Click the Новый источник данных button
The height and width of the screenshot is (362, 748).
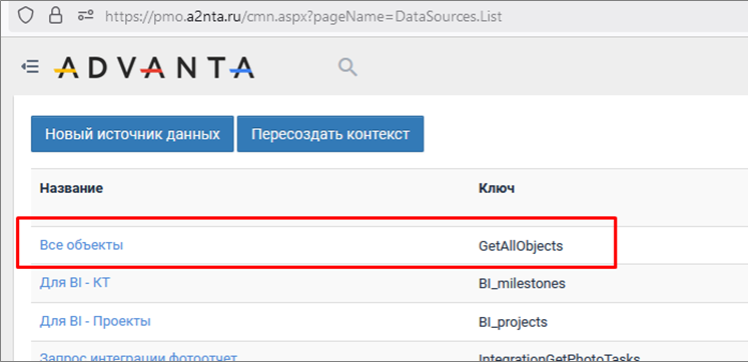pyautogui.click(x=132, y=134)
